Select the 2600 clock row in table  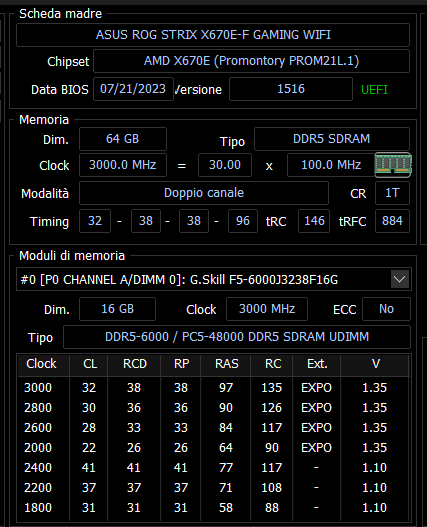214,428
